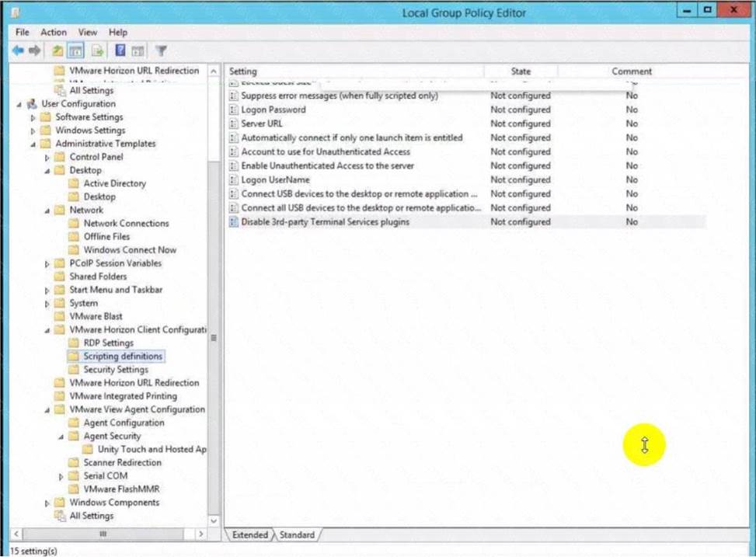Sort by the State column header

tap(521, 71)
